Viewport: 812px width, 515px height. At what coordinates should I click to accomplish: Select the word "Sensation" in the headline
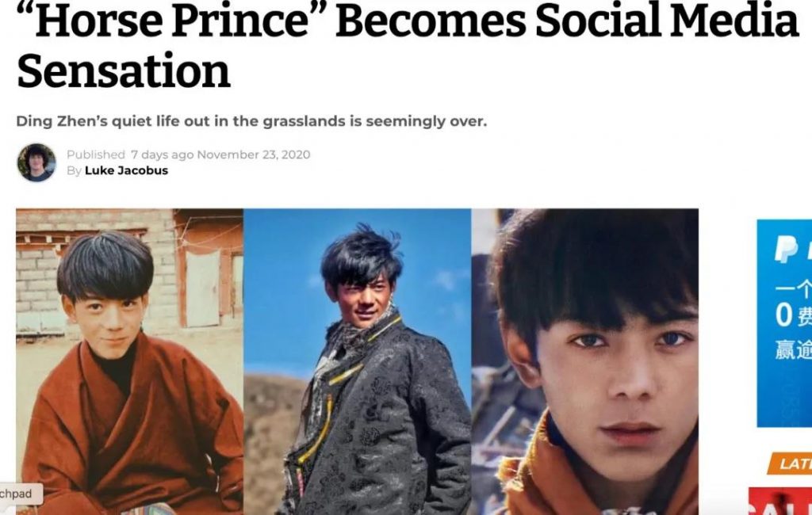124,71
